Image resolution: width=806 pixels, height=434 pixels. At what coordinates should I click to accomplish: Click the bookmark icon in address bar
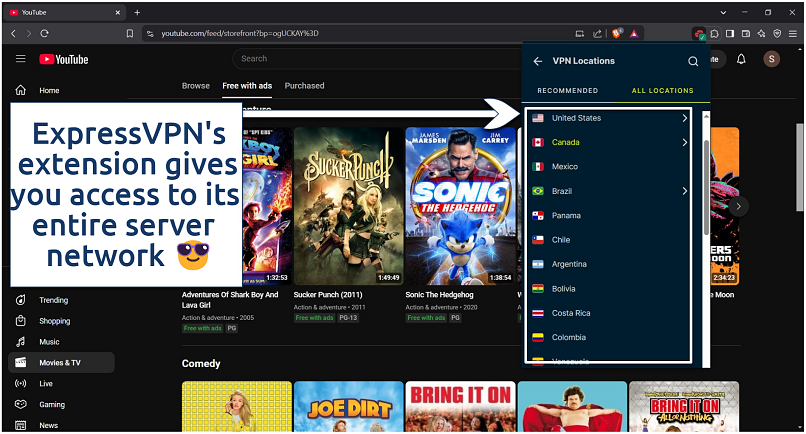click(x=130, y=33)
